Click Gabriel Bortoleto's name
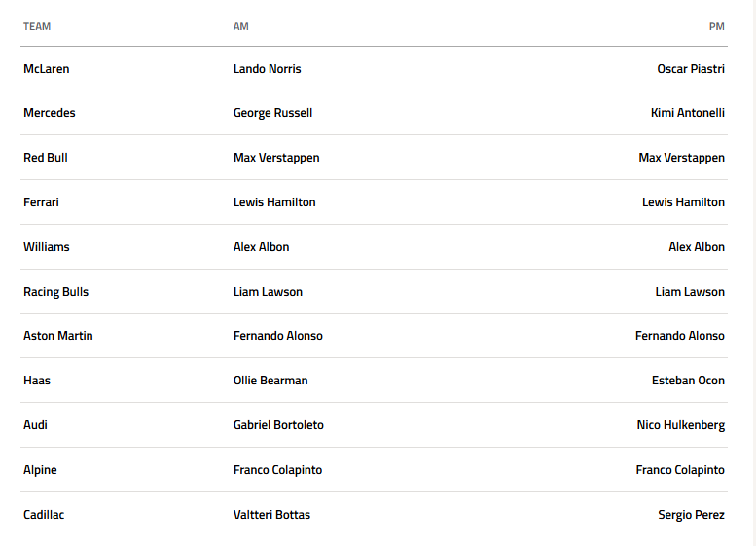 (x=279, y=425)
